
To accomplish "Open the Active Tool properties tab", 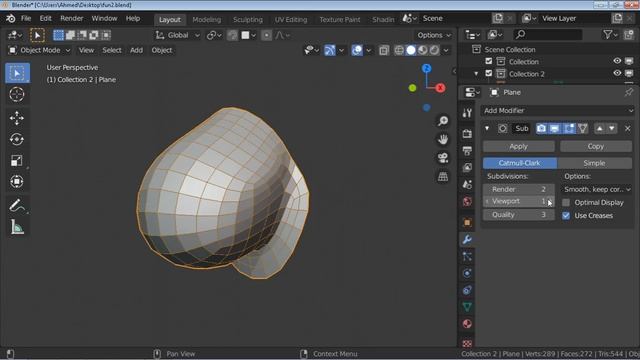I will [x=467, y=113].
